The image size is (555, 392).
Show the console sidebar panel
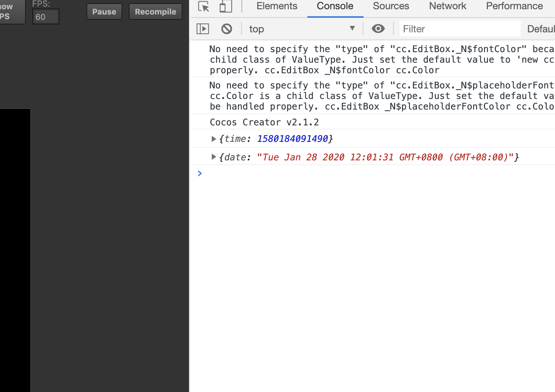(x=203, y=29)
